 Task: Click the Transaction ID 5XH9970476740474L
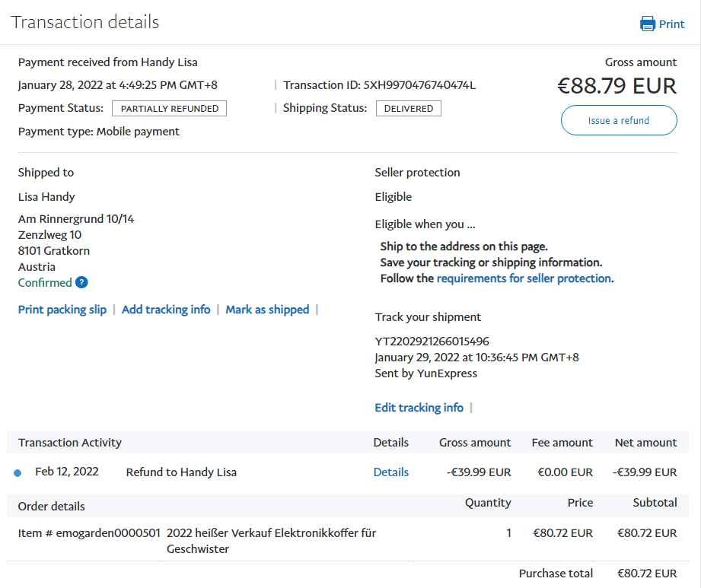click(419, 85)
